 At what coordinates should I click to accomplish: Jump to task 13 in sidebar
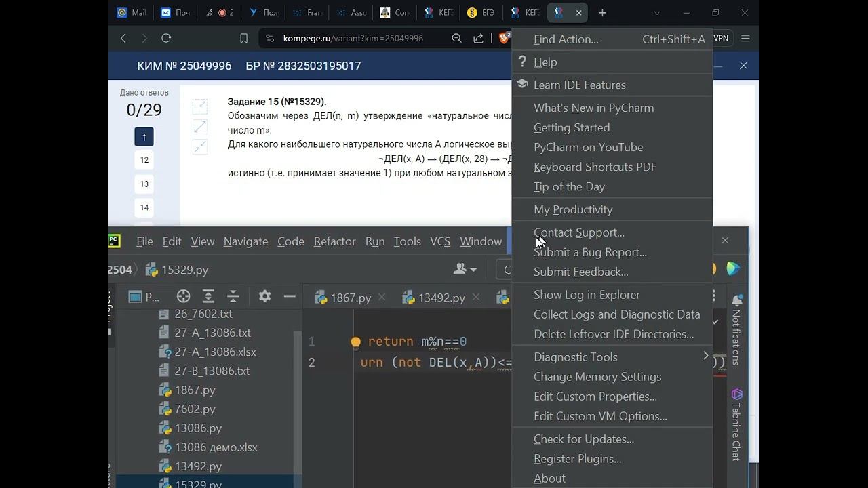pyautogui.click(x=144, y=184)
